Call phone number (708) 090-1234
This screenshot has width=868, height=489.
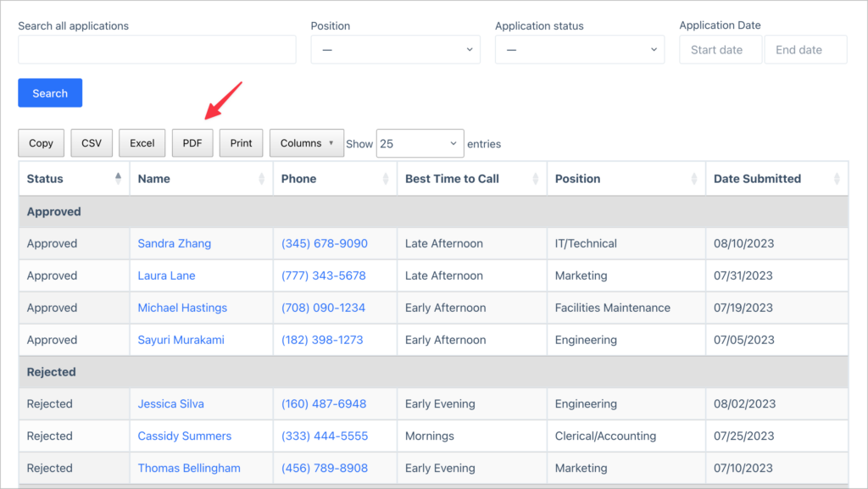323,308
